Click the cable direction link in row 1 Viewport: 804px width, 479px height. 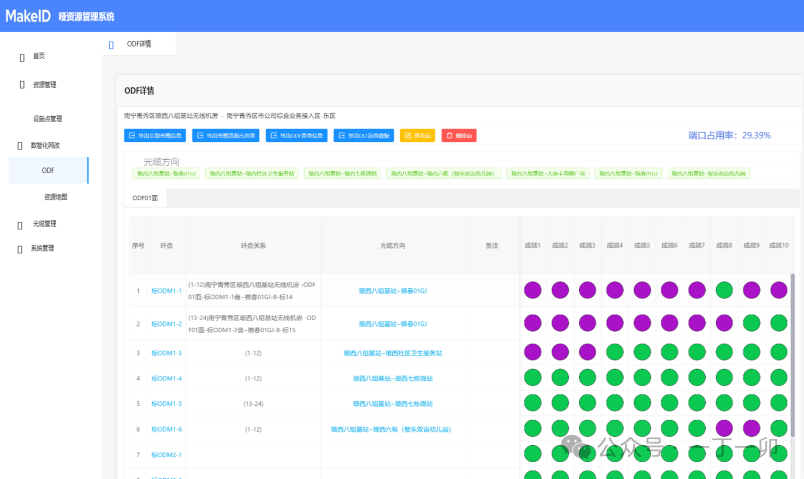(393, 291)
